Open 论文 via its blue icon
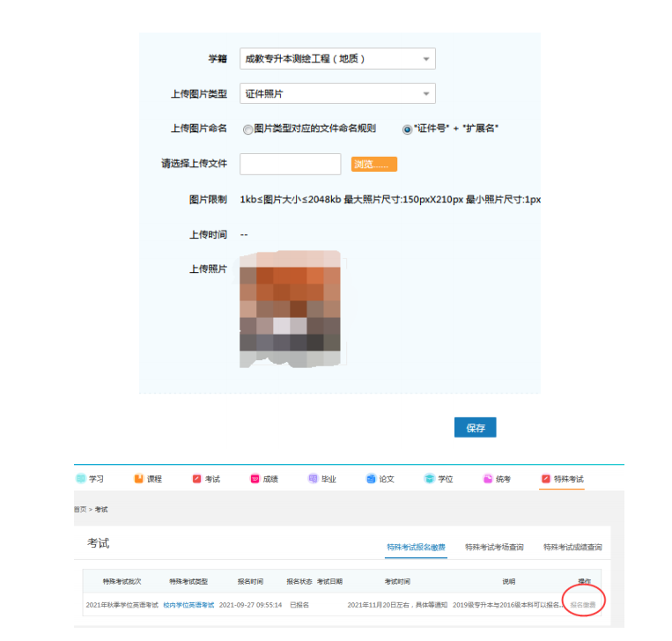 [371, 479]
